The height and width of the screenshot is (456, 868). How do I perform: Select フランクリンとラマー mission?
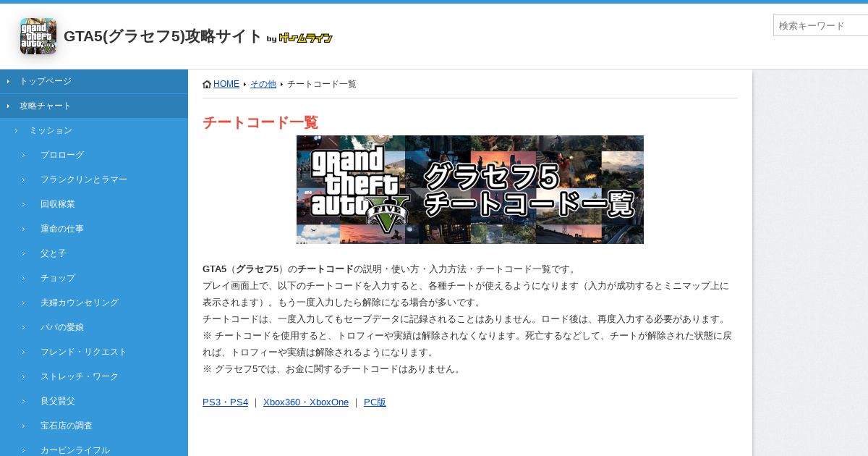[94, 180]
